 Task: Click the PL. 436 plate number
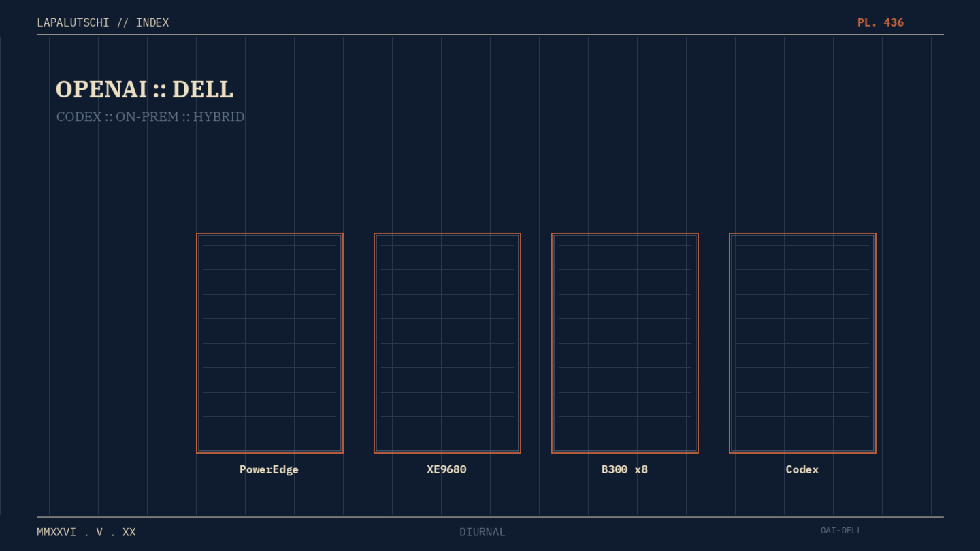coord(881,22)
